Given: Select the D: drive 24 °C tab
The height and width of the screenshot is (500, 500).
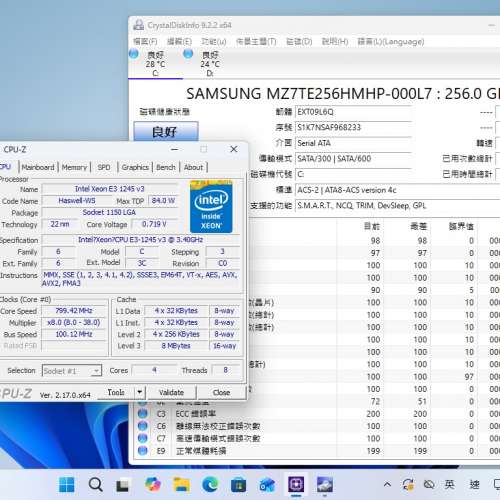Looking at the screenshot, I should [210, 64].
